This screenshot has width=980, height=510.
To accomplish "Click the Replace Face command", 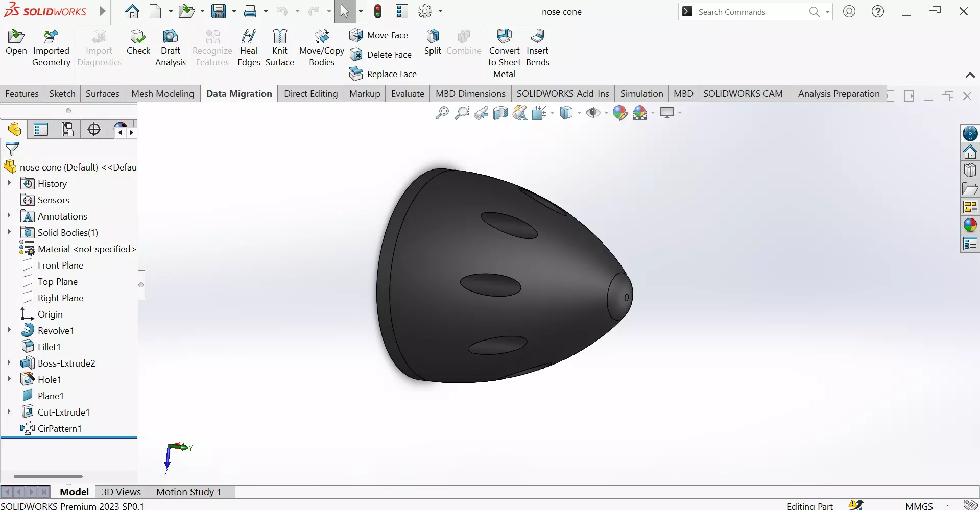I will tap(383, 74).
